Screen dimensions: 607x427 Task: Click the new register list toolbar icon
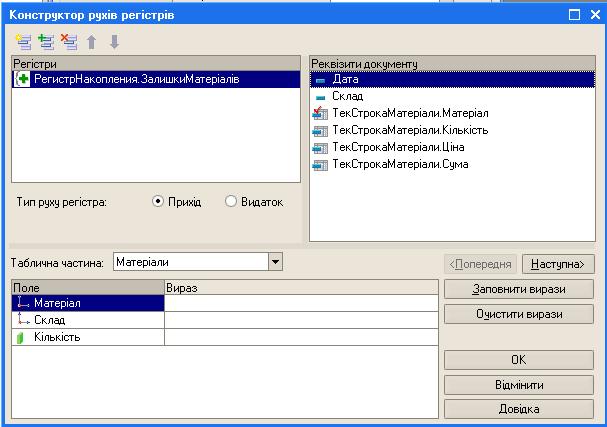tap(23, 42)
